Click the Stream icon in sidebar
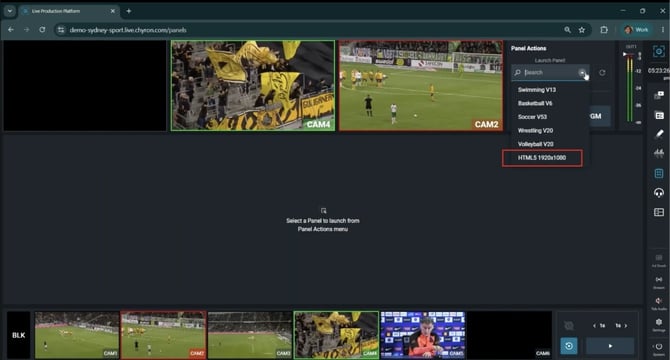The height and width of the screenshot is (360, 670). click(x=658, y=281)
